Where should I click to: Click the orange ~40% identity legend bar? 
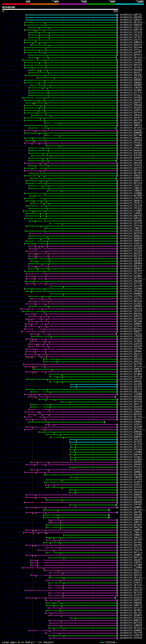pos(45,4)
